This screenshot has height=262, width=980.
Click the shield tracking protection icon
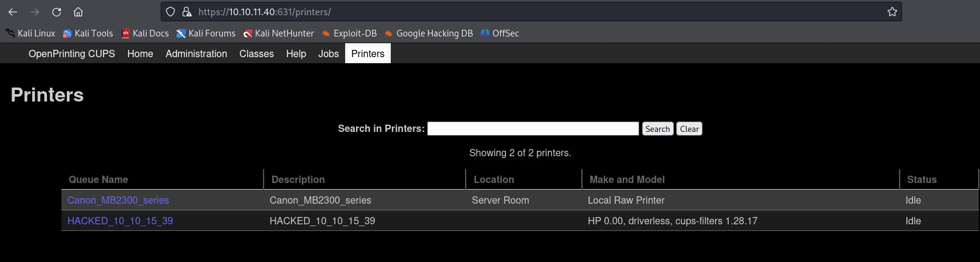pos(170,12)
